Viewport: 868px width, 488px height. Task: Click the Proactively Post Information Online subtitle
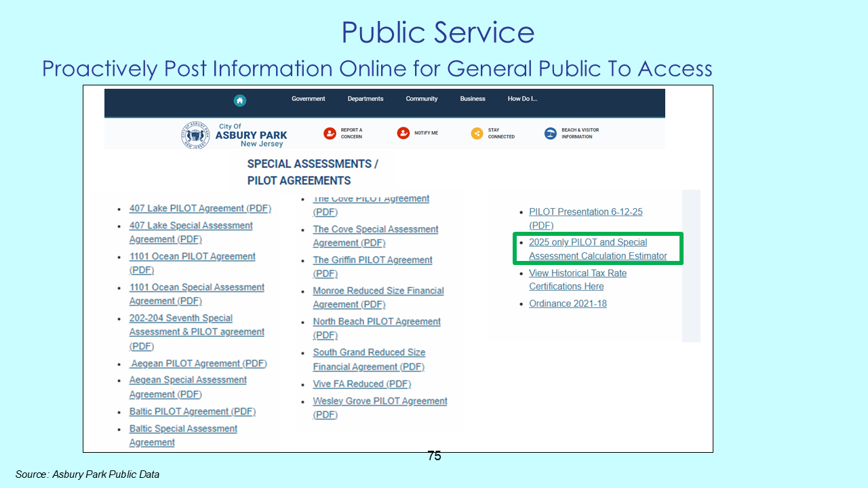(x=377, y=68)
